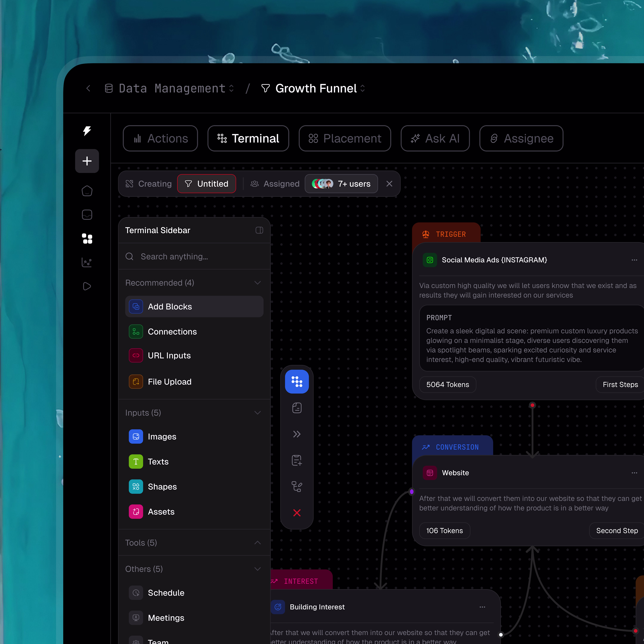Expand the Tools (5) section

pos(257,543)
